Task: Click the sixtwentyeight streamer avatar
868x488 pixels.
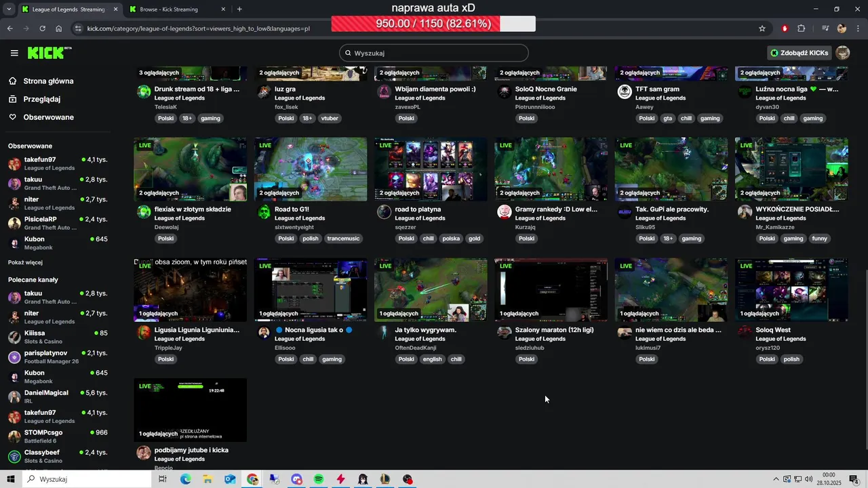Action: point(264,212)
